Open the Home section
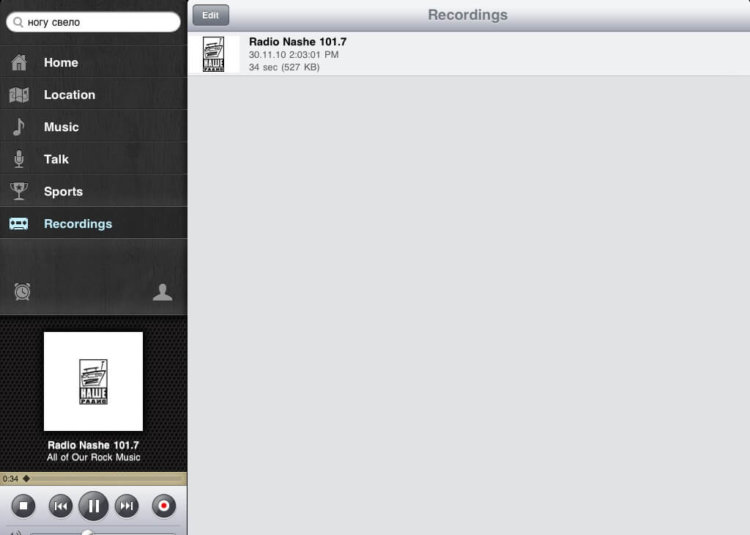Screen dimensions: 750x535 93,62
